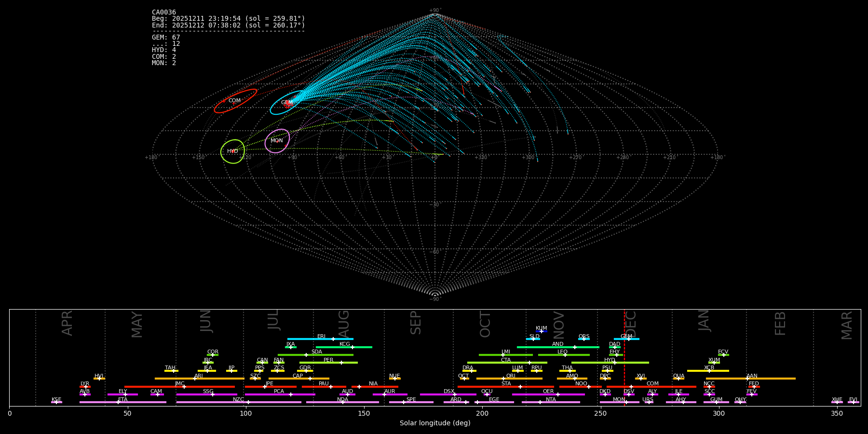The width and height of the screenshot is (868, 434).
Task: Click the red dashed current solar longitude line
Action: click(x=624, y=357)
